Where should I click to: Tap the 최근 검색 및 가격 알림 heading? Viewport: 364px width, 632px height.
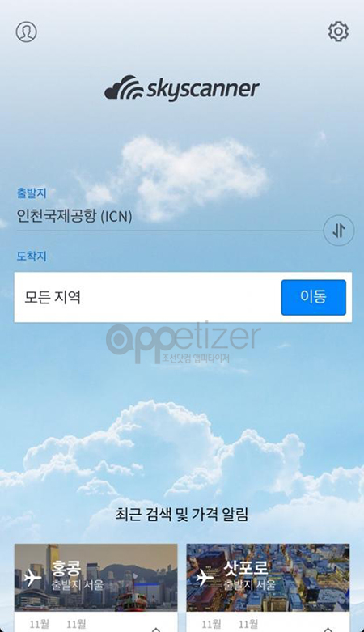(x=182, y=515)
